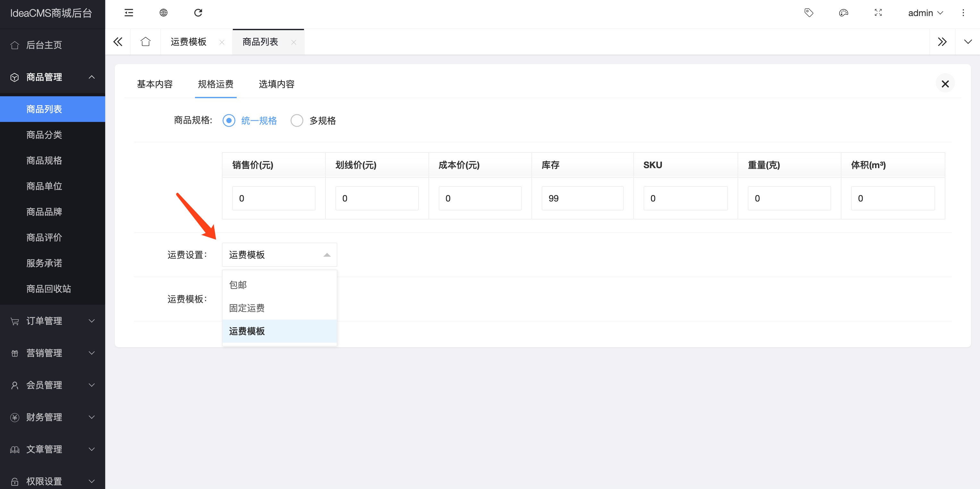Click the refresh icon in the top bar
Screen dimensions: 980x489
coord(198,13)
